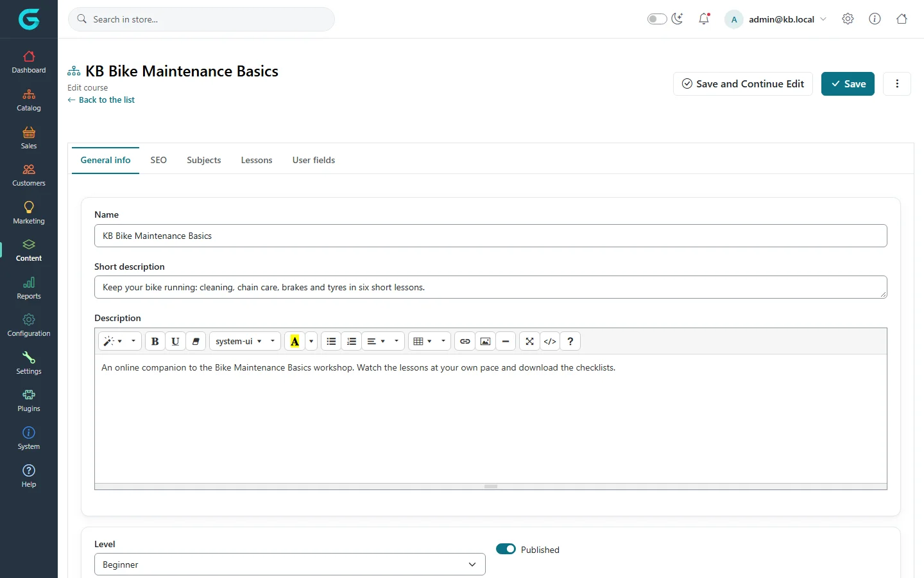Toggle the dark mode switch
This screenshot has height=578, width=924.
tap(657, 19)
